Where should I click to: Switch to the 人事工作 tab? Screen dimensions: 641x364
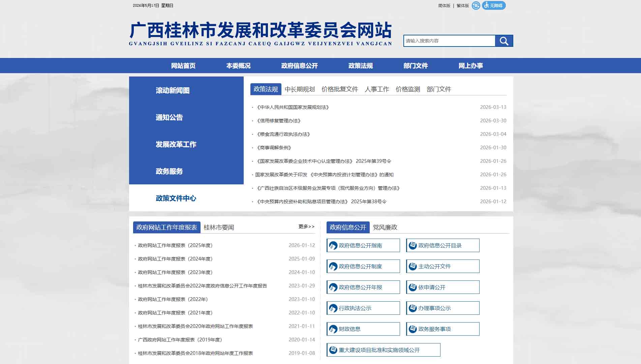pos(377,89)
